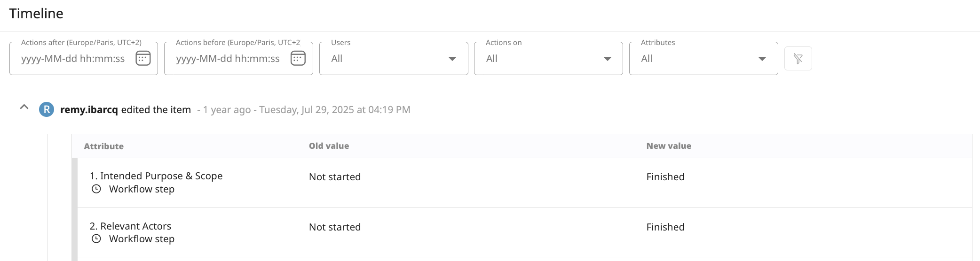980x261 pixels.
Task: Click the remy.ibarcq username
Action: point(89,110)
